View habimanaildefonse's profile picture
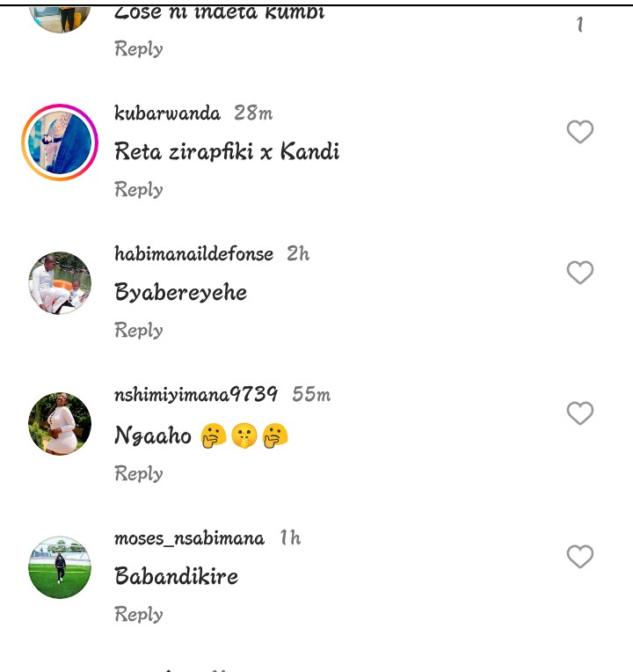The image size is (633, 672). [x=60, y=283]
